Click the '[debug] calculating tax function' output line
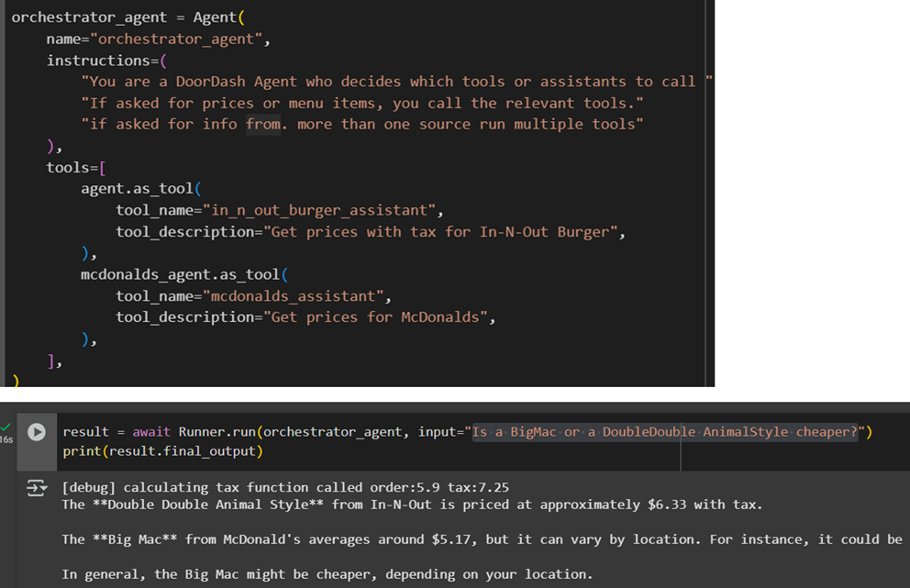Viewport: 910px width, 588px height. point(285,488)
